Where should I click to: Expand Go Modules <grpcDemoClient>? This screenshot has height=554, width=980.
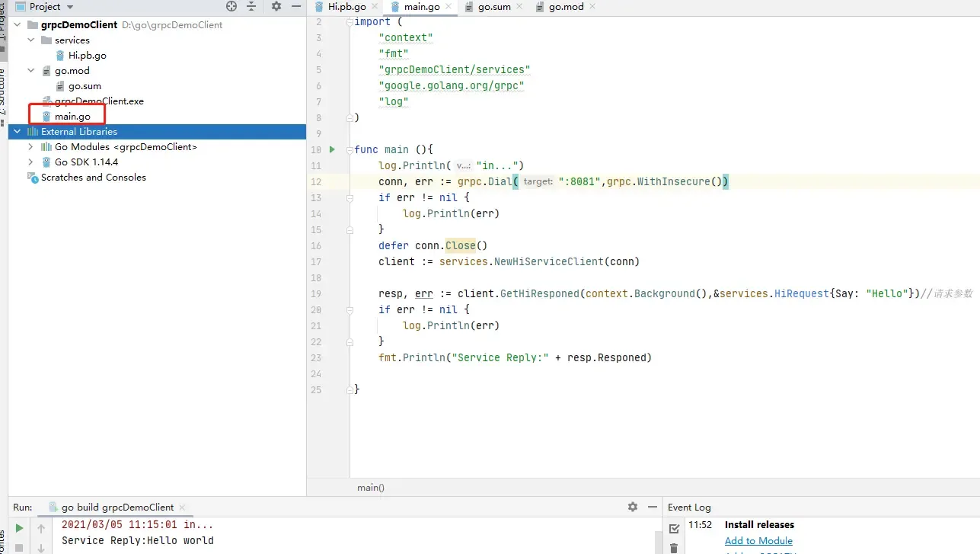click(31, 146)
